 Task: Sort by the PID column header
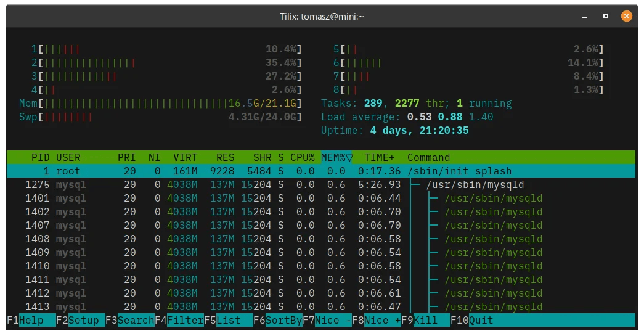click(40, 158)
